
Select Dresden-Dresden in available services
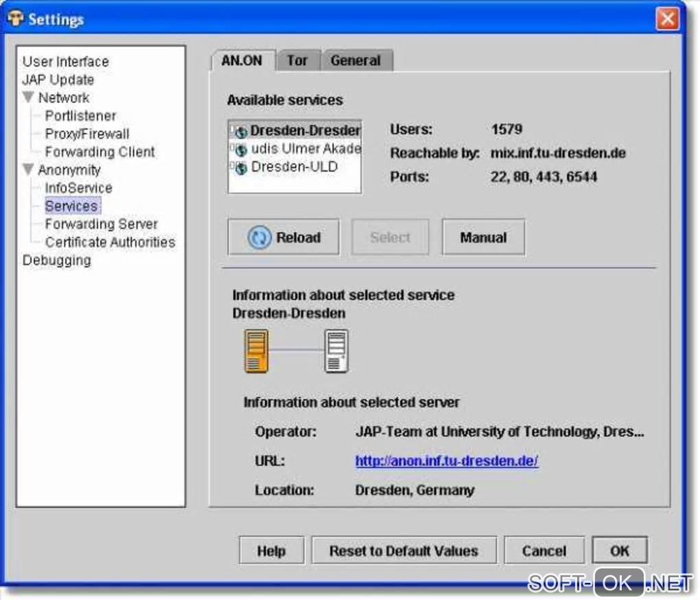tap(294, 130)
